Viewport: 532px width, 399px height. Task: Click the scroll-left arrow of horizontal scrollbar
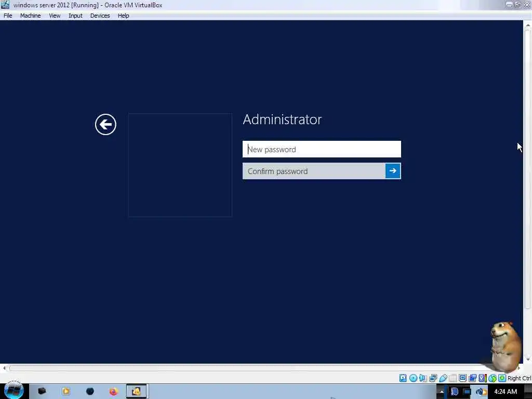[4, 368]
